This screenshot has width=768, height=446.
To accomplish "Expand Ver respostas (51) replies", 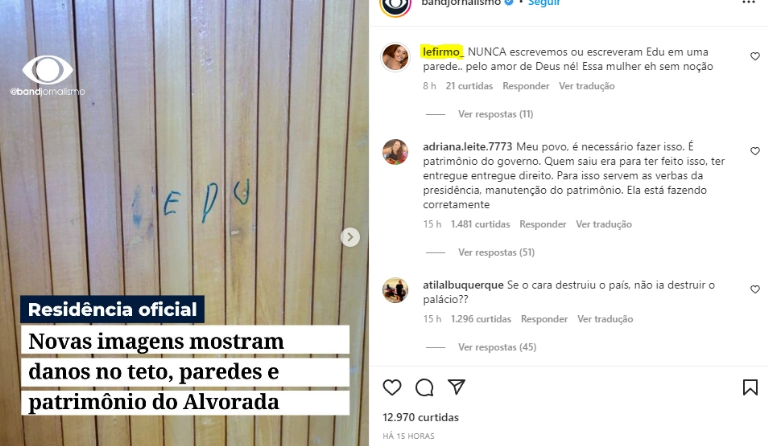I will click(x=496, y=253).
